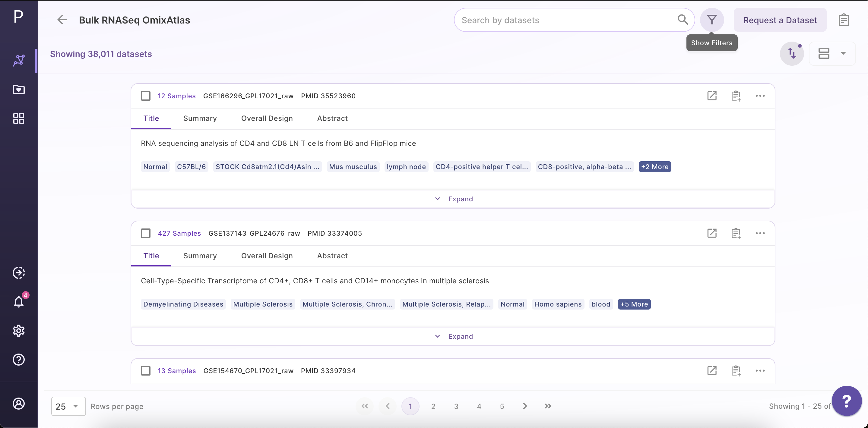Go to page 2
Screen dimensions: 868x428
[x=433, y=406]
